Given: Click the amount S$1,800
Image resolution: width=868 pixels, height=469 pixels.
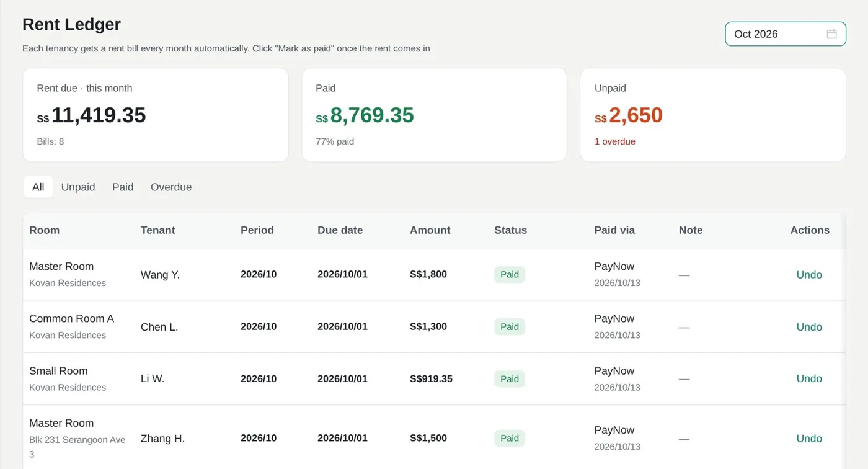Looking at the screenshot, I should pyautogui.click(x=428, y=275).
